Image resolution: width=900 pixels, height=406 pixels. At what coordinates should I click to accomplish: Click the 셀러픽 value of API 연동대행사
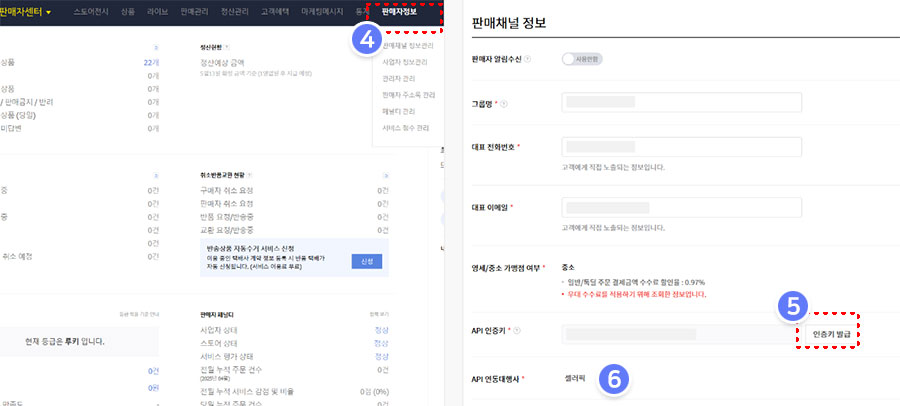click(576, 378)
